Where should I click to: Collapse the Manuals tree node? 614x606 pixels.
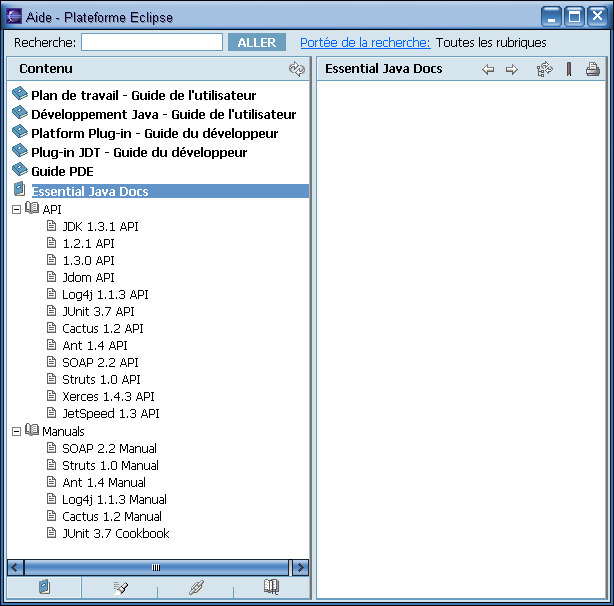coord(16,432)
